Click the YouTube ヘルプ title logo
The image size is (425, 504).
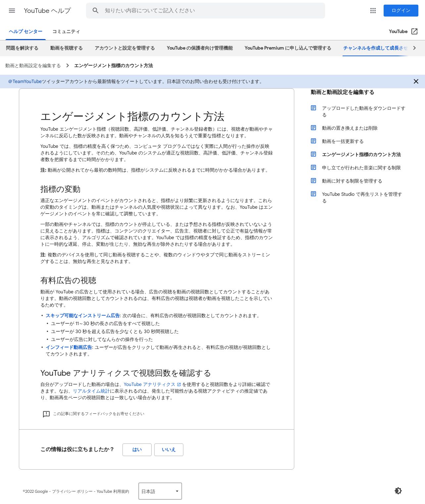click(47, 11)
